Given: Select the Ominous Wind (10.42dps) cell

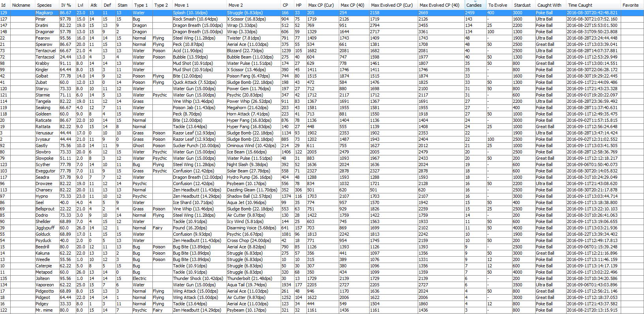Looking at the screenshot, I should pyautogui.click(x=253, y=146).
